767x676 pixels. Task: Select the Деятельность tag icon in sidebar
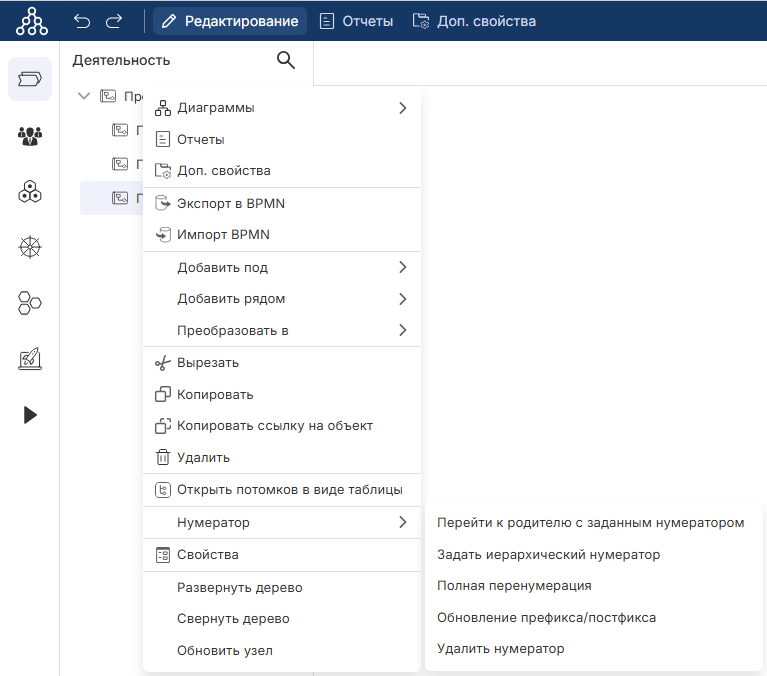tap(30, 79)
